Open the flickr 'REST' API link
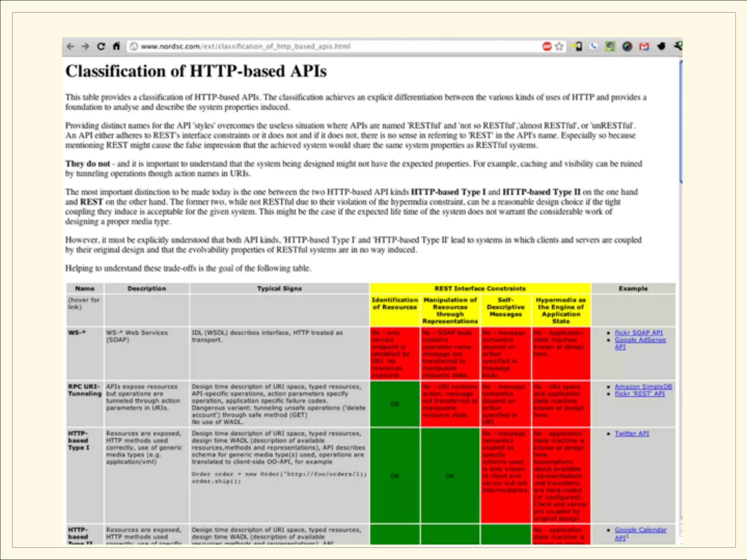Viewport: 747px width, 560px height. tap(639, 394)
